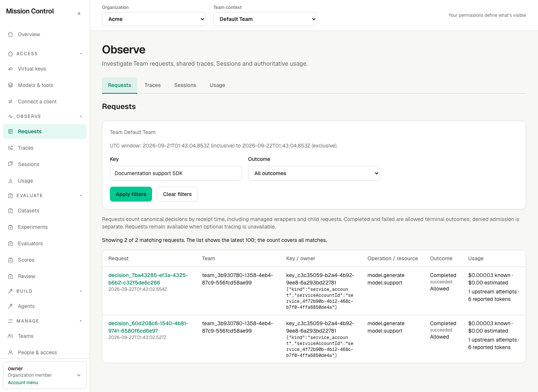Switch to the Usage tab
Viewport: 538px width, 392px height.
(x=217, y=85)
